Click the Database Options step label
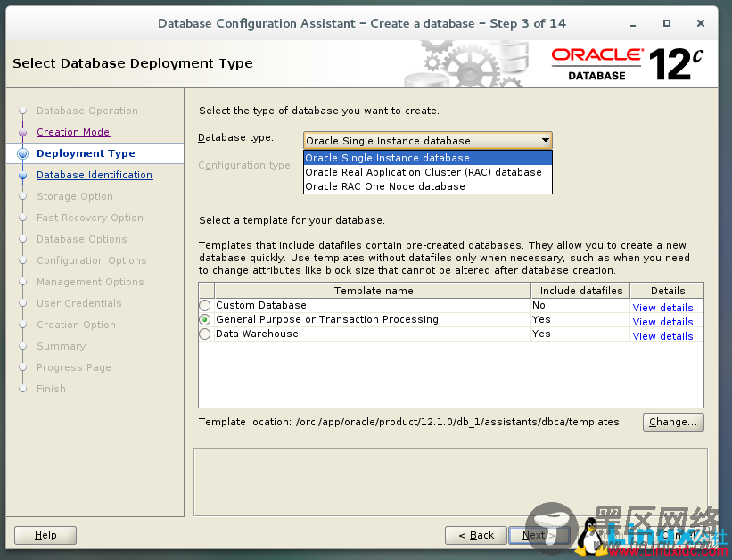732x560 pixels. coord(82,239)
